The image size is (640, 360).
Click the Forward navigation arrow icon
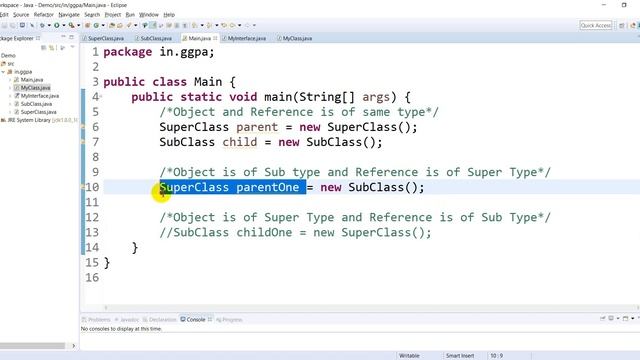(x=247, y=25)
